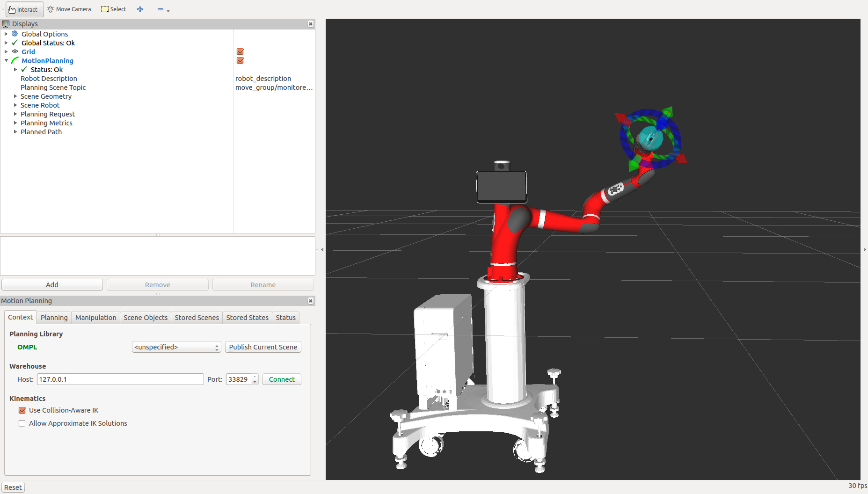Click the minus remove-tool icon
Viewport: 868px width, 494px height.
[160, 9]
